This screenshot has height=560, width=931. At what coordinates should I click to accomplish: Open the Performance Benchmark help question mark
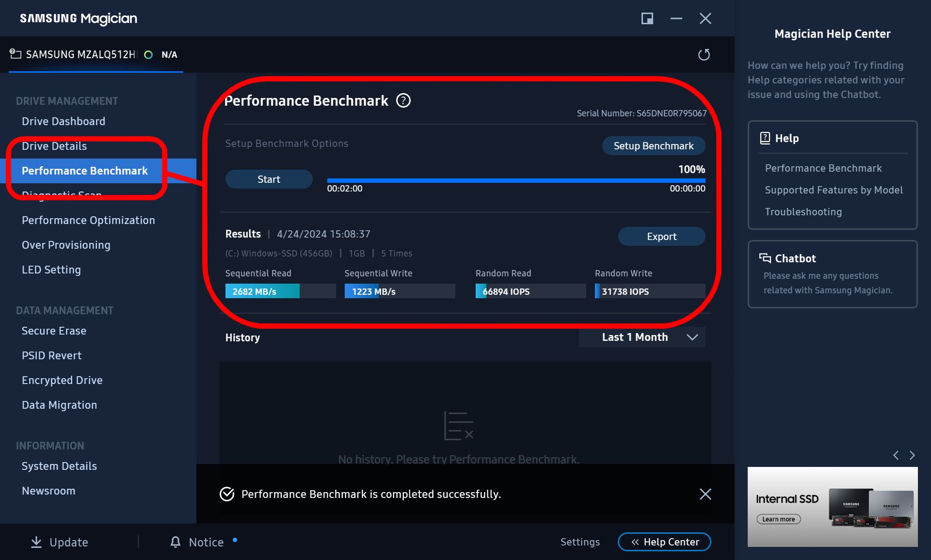[x=403, y=100]
